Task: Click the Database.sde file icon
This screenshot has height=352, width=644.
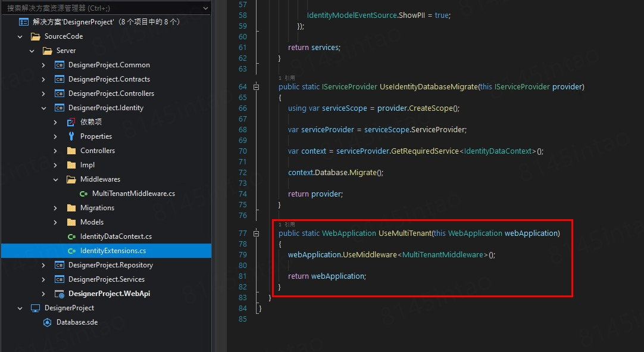Action: tap(47, 322)
